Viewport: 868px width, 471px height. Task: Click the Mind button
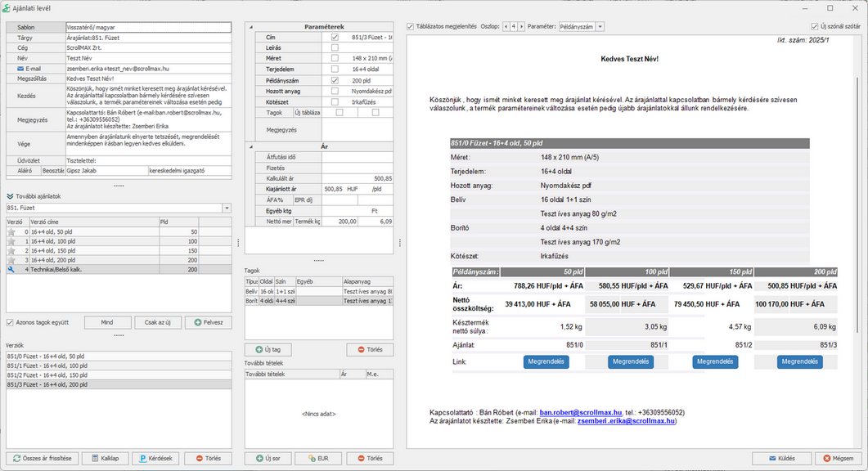[x=106, y=322]
